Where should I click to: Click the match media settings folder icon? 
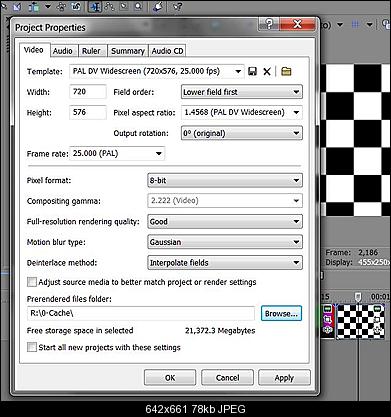click(x=286, y=71)
